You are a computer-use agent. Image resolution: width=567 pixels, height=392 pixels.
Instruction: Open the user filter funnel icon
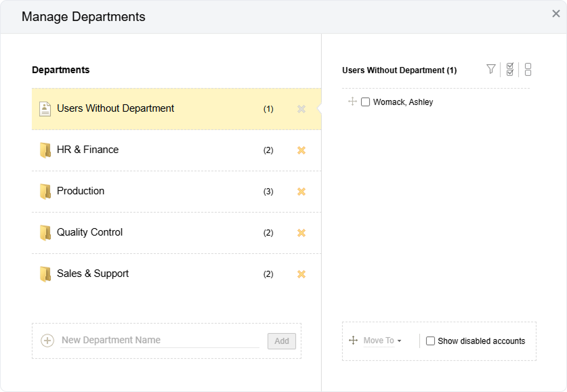point(491,69)
